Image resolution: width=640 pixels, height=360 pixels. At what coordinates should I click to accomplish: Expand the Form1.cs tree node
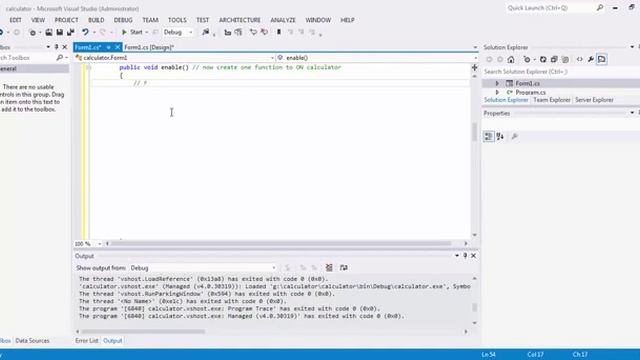(x=497, y=83)
